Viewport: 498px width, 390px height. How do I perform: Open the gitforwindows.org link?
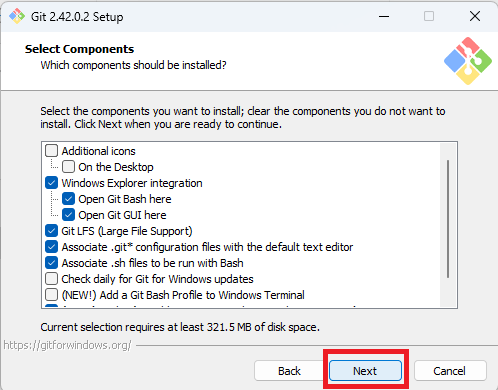pos(68,345)
